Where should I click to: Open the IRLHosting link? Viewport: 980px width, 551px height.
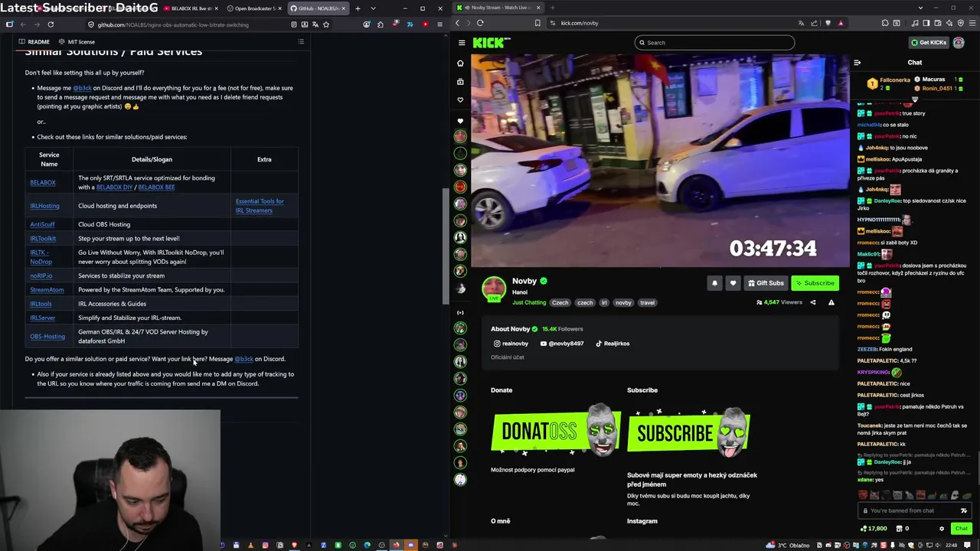point(44,206)
